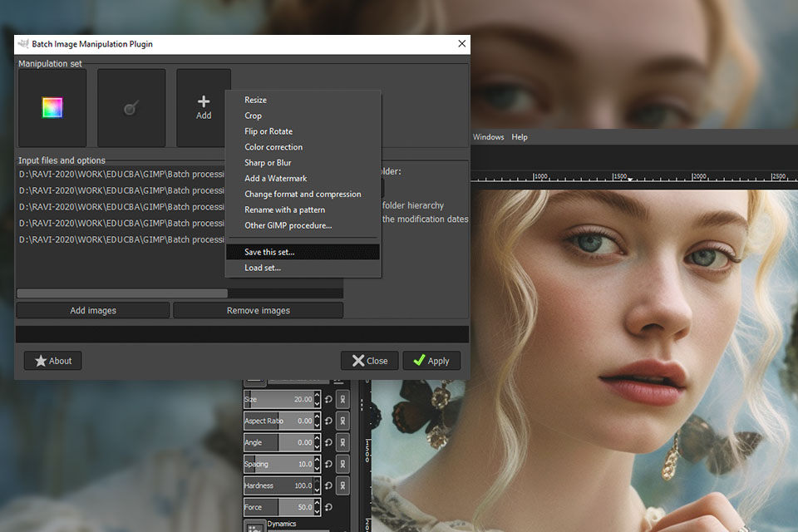Select Rename with a pattern
Image resolution: width=798 pixels, height=532 pixels.
pyautogui.click(x=303, y=209)
